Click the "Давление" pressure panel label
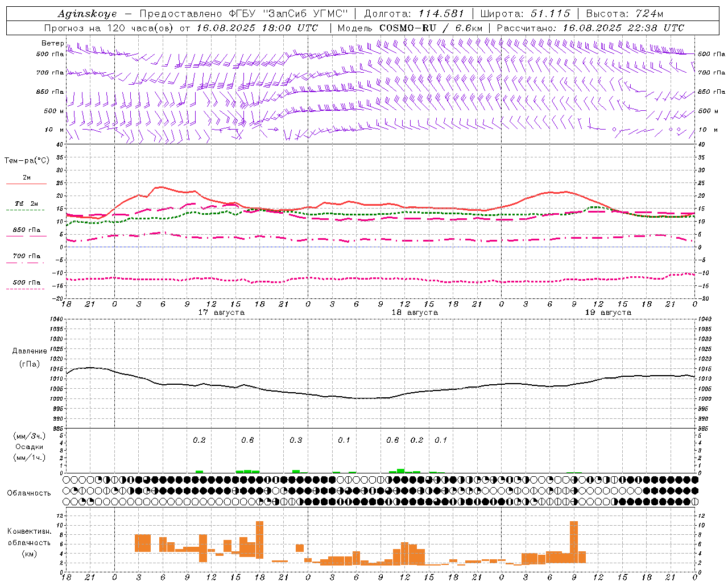The width and height of the screenshot is (728, 582). (x=30, y=351)
